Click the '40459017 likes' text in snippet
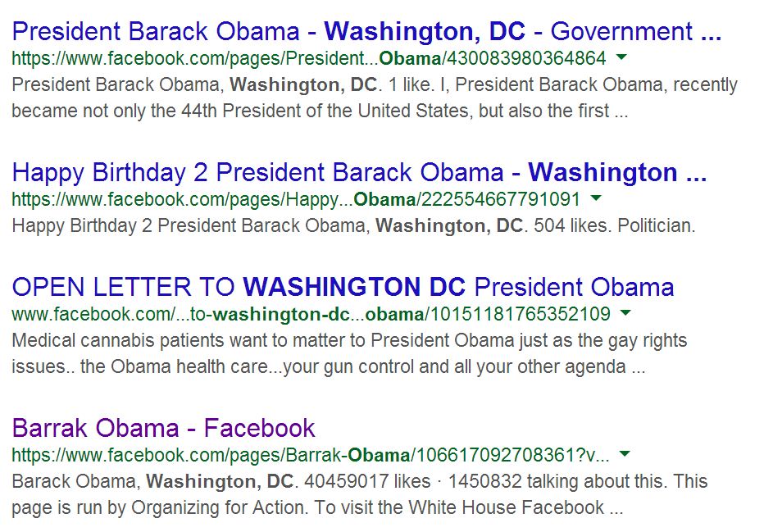Image resolution: width=773 pixels, height=532 pixels. coord(376,481)
